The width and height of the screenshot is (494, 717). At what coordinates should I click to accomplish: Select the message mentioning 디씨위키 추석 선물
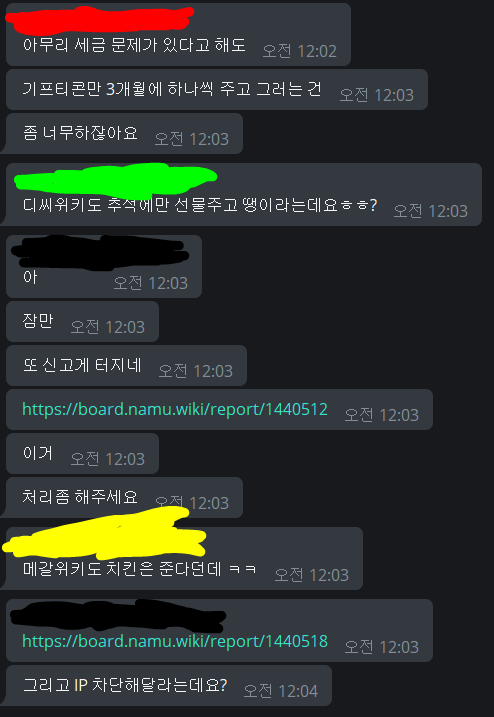pyautogui.click(x=200, y=205)
